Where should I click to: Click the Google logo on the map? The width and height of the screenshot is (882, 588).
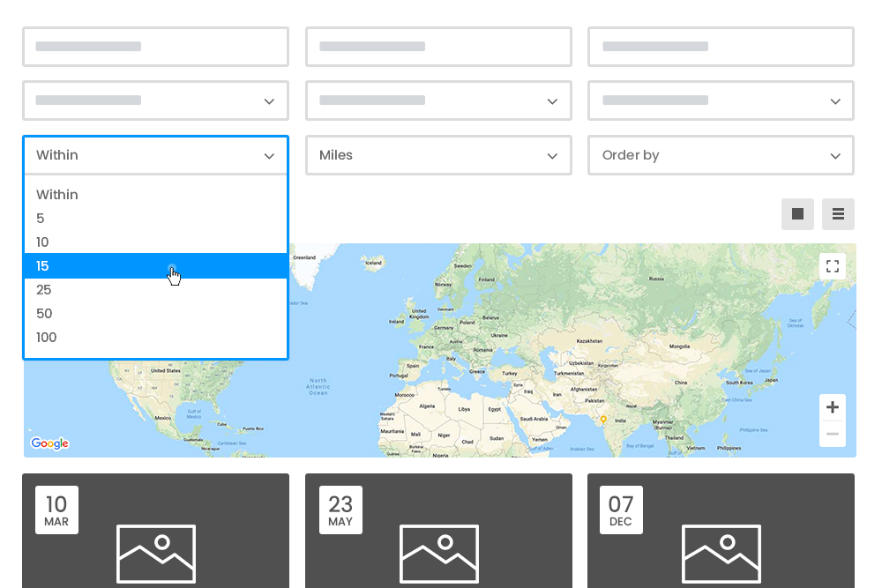click(x=49, y=443)
